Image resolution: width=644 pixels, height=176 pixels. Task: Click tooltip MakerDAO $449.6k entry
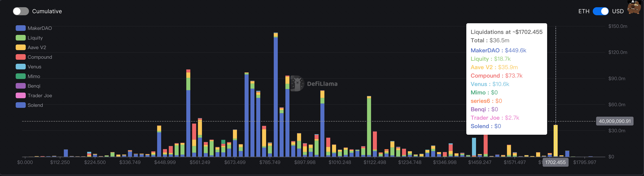click(x=498, y=50)
